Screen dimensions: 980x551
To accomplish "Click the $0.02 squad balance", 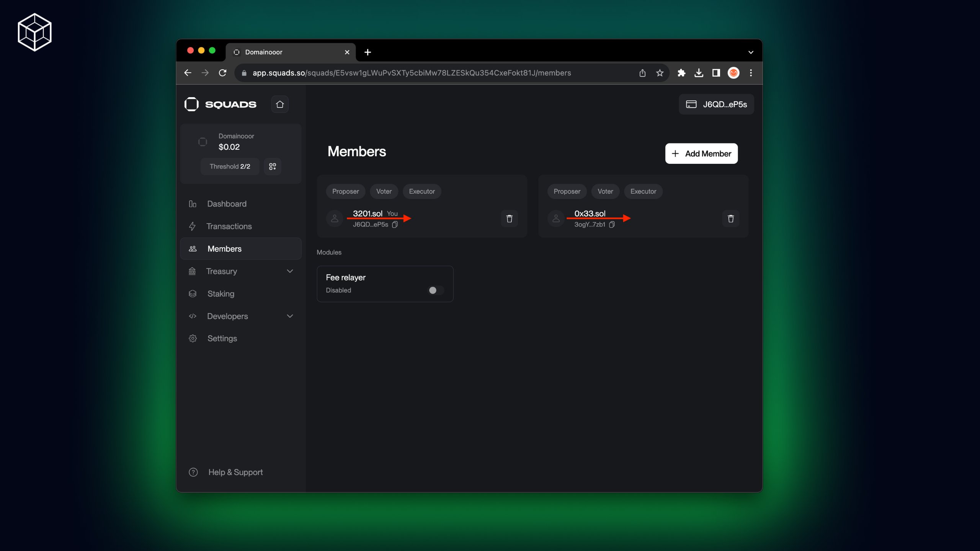I will click(229, 147).
